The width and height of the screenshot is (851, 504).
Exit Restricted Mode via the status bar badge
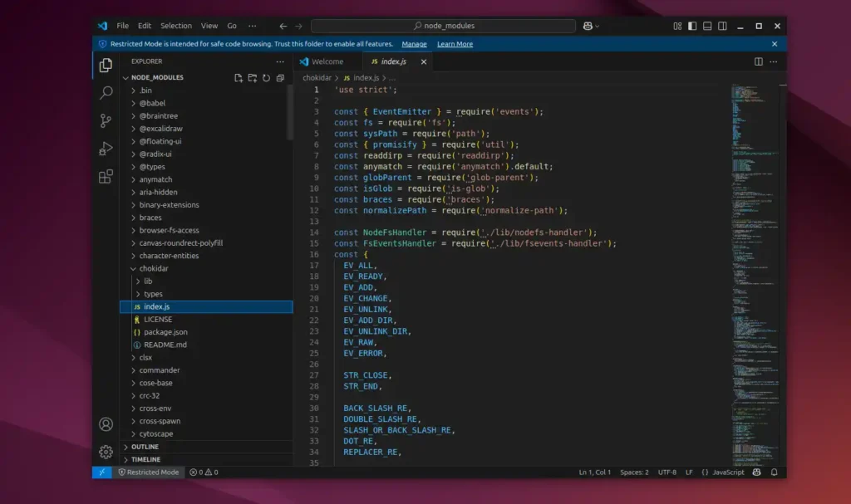click(150, 472)
